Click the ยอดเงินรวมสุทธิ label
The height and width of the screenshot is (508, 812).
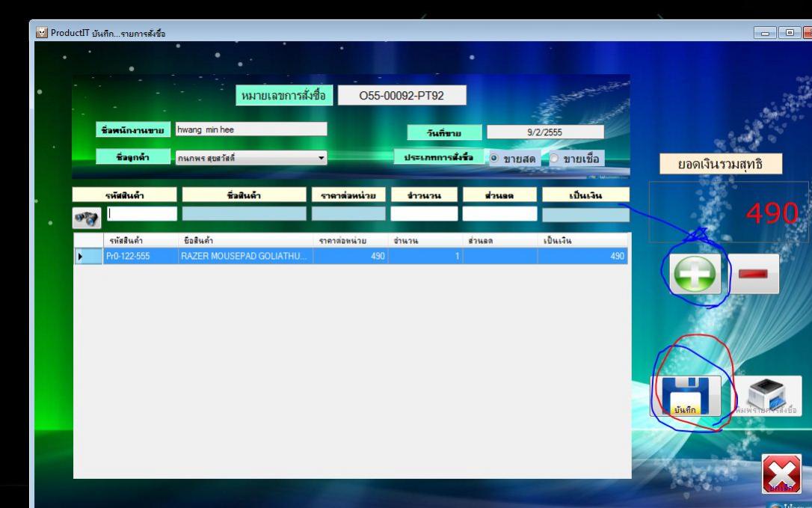(720, 164)
